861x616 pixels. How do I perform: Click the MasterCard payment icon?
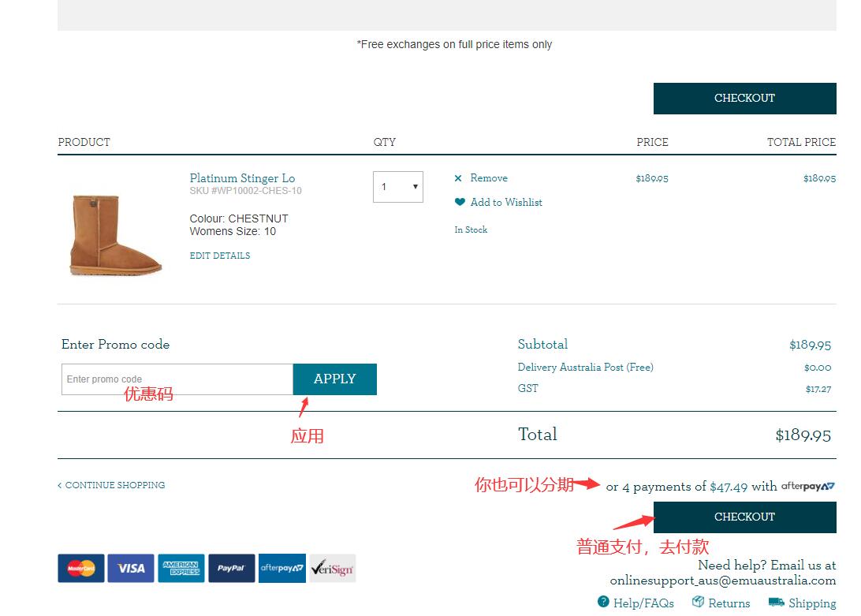click(x=80, y=568)
